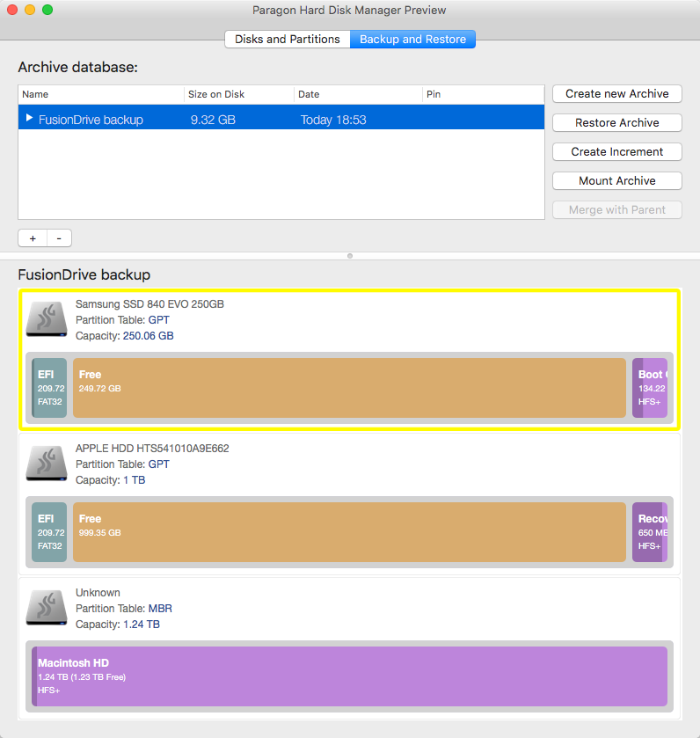Click the Unknown disk drive icon
This screenshot has height=738, width=700.
click(47, 608)
